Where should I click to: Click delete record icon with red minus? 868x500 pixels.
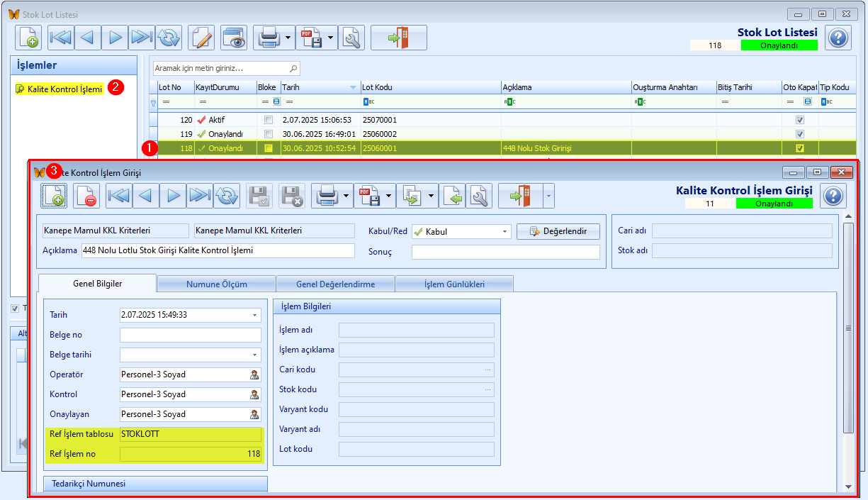pyautogui.click(x=86, y=195)
